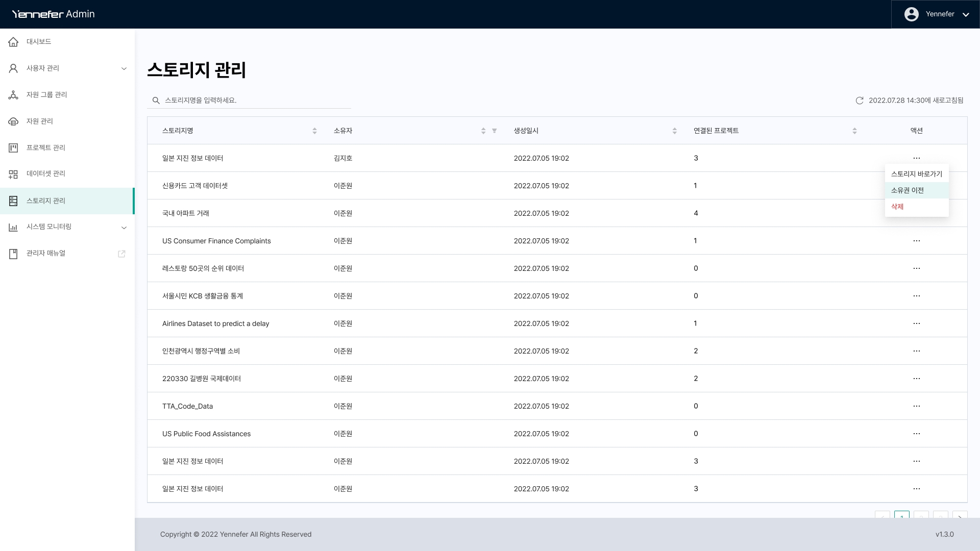Image resolution: width=980 pixels, height=551 pixels.
Task: Click the dataset management icon
Action: [14, 174]
